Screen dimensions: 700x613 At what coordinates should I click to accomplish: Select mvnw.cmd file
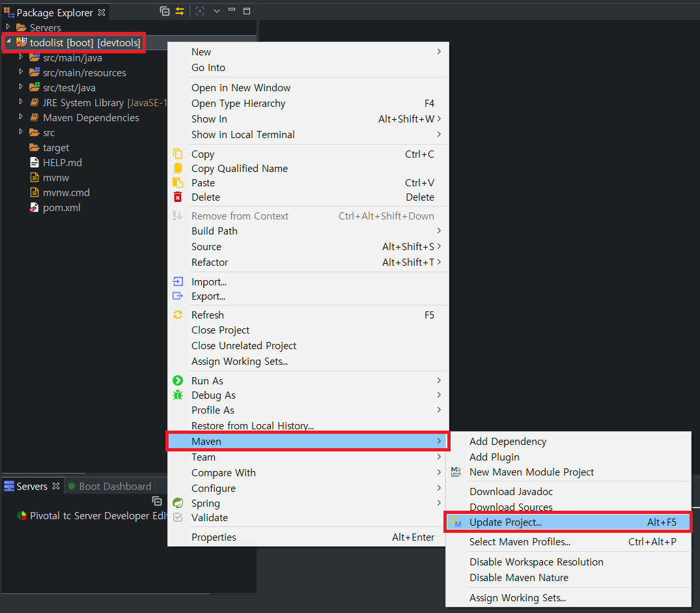(66, 192)
